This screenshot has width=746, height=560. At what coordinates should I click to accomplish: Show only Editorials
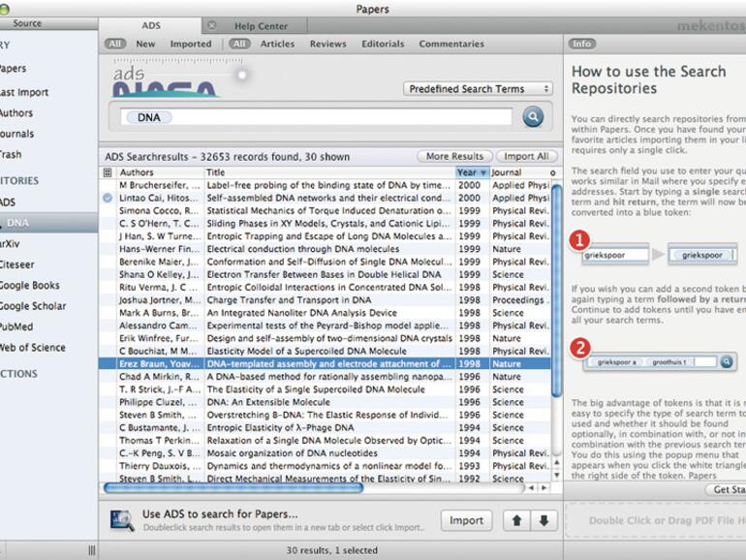click(x=383, y=44)
